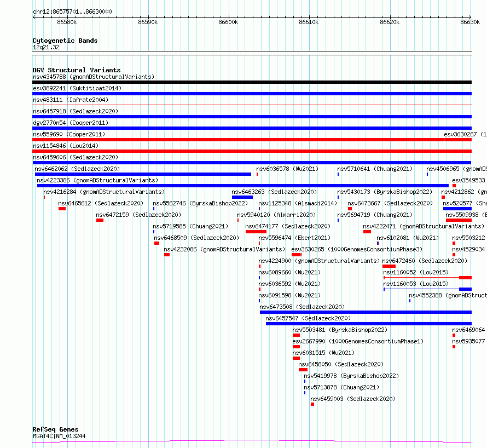Click the nsv5419978 ByrskaBishop2022 label
This screenshot has width=487, height=448.
351,376
